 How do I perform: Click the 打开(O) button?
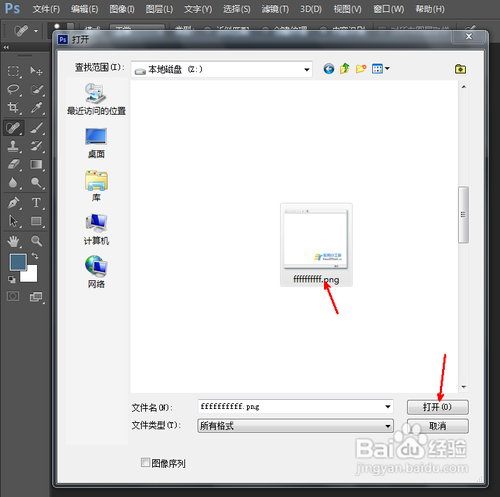[437, 407]
